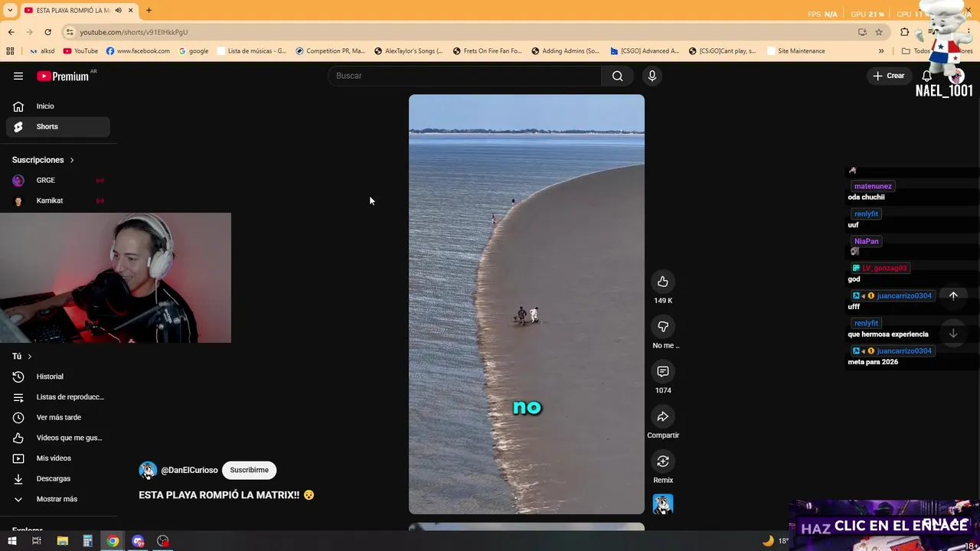This screenshot has height=551, width=980.
Task: Open the Chrome apps grid in bookmarks bar
Action: (x=10, y=51)
